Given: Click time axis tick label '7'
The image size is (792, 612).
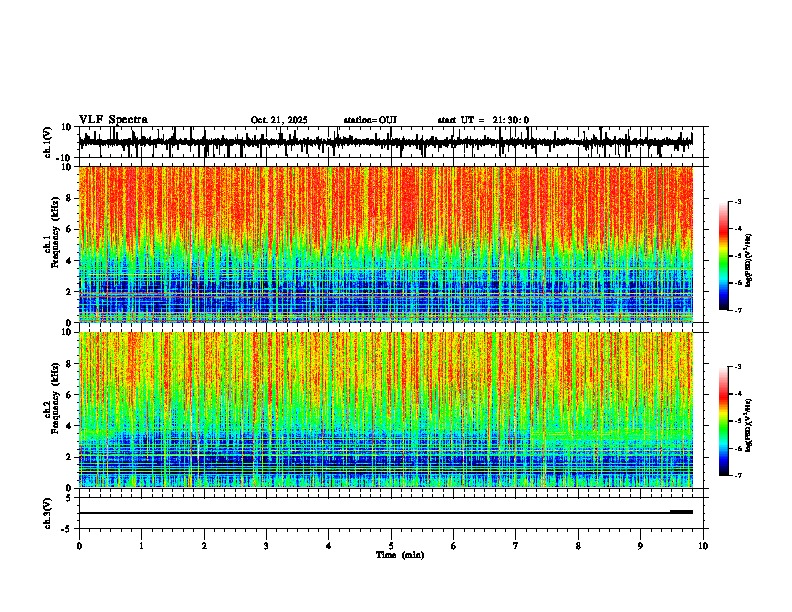Looking at the screenshot, I should point(516,546).
